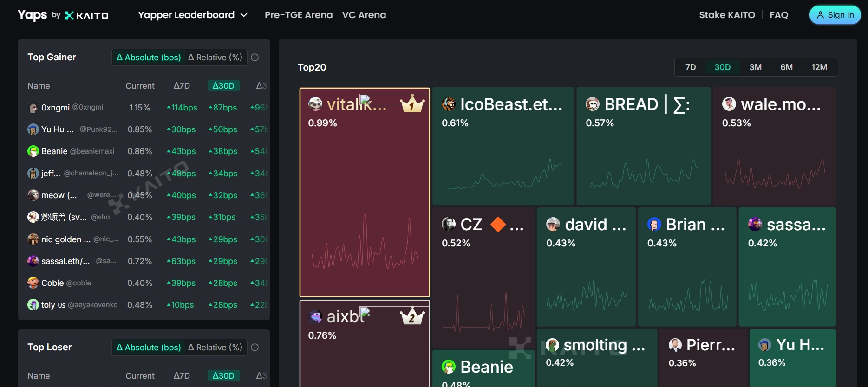The height and width of the screenshot is (387, 868).
Task: Select Relative (%) in Top Loser
Action: 215,348
